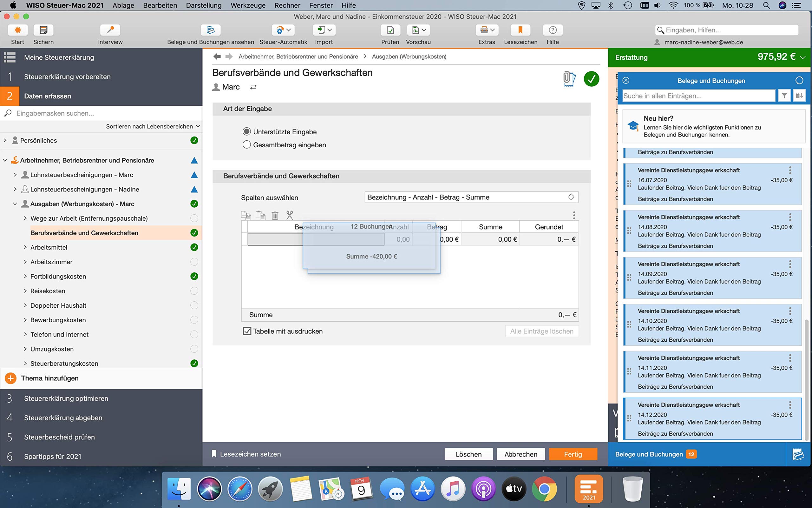The height and width of the screenshot is (508, 812).
Task: Open the Darstellung menu
Action: tap(204, 5)
